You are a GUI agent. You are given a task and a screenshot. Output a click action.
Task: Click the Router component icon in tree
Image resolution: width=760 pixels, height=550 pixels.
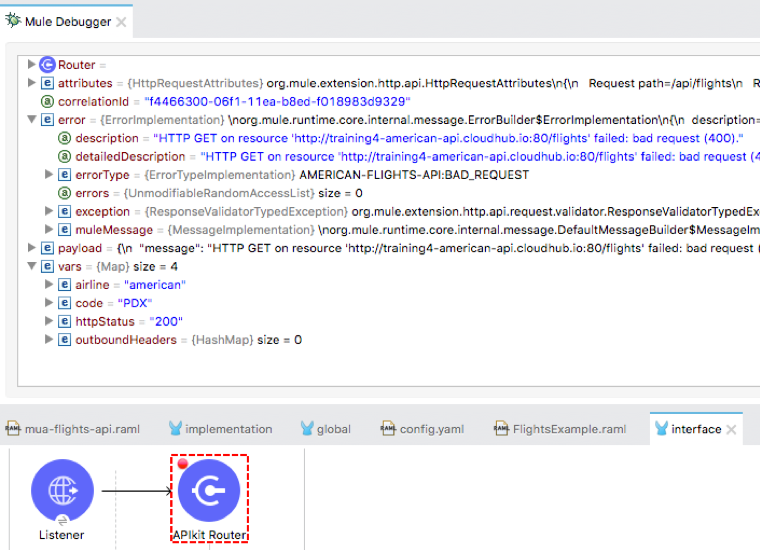[47, 64]
